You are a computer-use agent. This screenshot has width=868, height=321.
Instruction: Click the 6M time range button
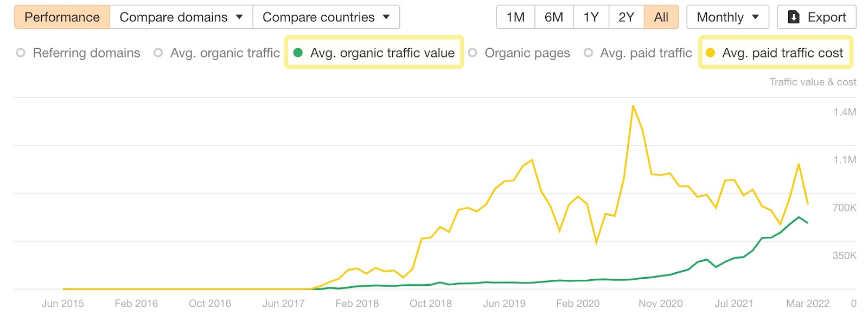click(x=553, y=17)
